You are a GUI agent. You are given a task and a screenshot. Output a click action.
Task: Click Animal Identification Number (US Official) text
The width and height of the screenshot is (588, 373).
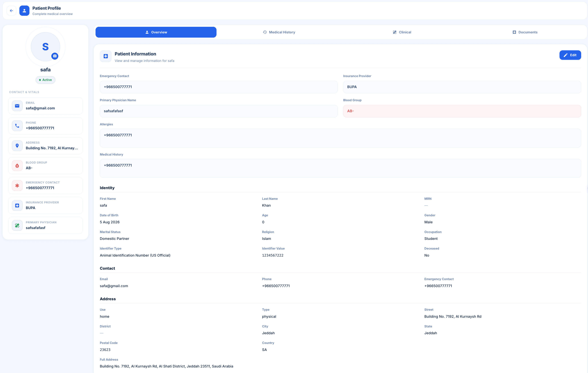tap(135, 255)
